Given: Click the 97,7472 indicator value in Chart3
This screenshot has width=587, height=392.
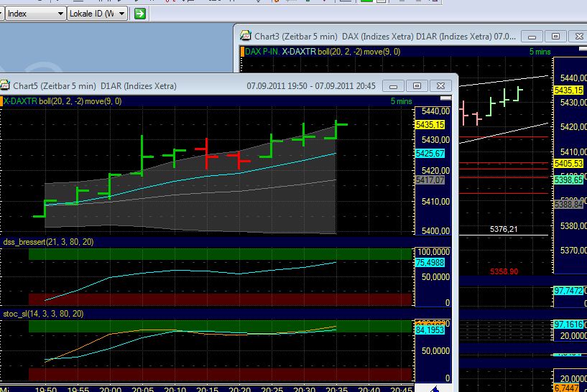Looking at the screenshot, I should pos(568,291).
